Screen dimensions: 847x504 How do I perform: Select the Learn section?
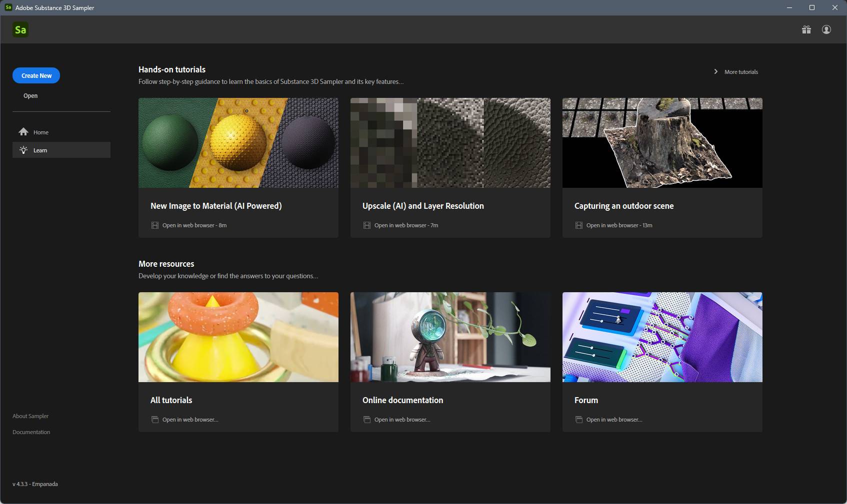(61, 150)
